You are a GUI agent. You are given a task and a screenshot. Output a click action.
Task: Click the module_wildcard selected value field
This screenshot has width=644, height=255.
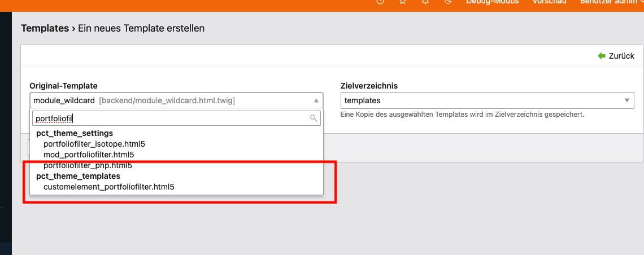169,100
